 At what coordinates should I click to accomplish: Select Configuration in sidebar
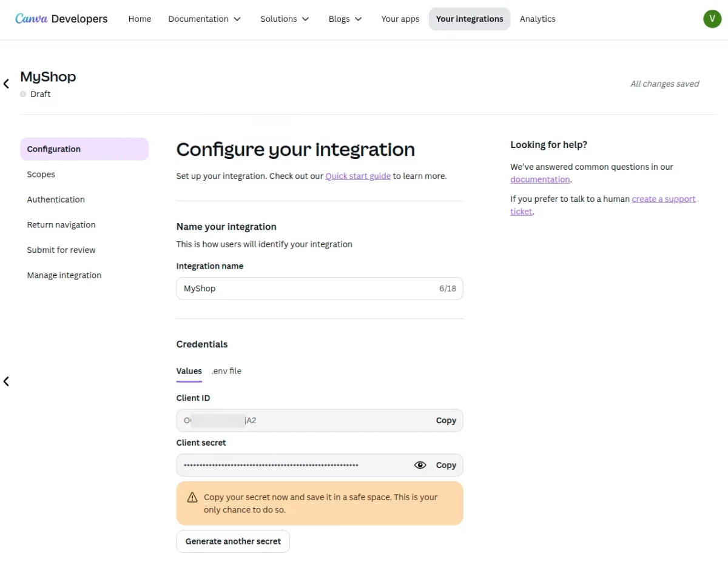(x=84, y=149)
